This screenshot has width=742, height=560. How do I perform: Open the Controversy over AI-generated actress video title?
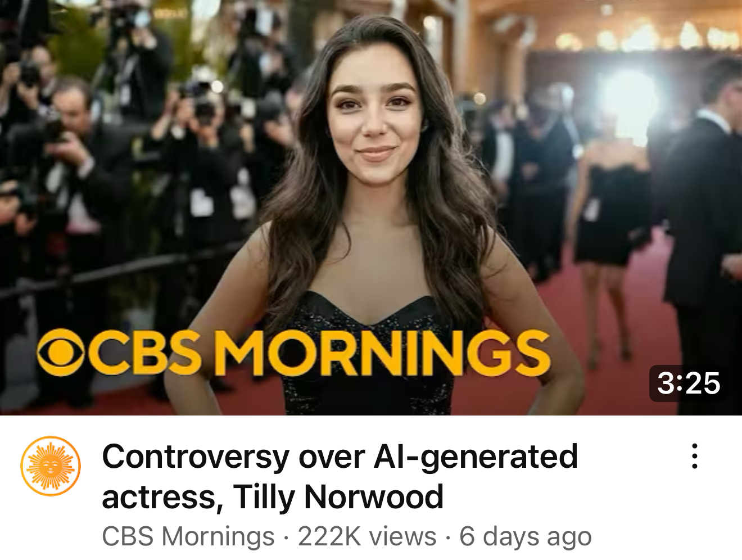(340, 476)
